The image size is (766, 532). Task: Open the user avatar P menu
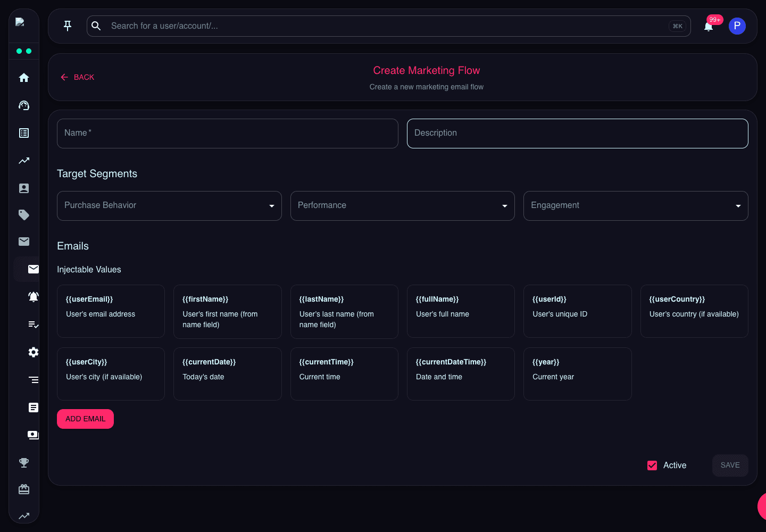click(737, 26)
